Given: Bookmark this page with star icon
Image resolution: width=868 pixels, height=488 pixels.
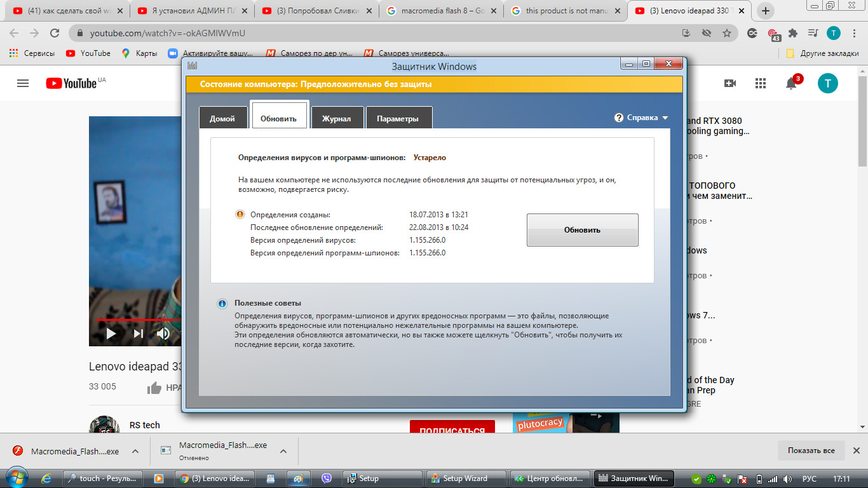Looking at the screenshot, I should point(726,33).
